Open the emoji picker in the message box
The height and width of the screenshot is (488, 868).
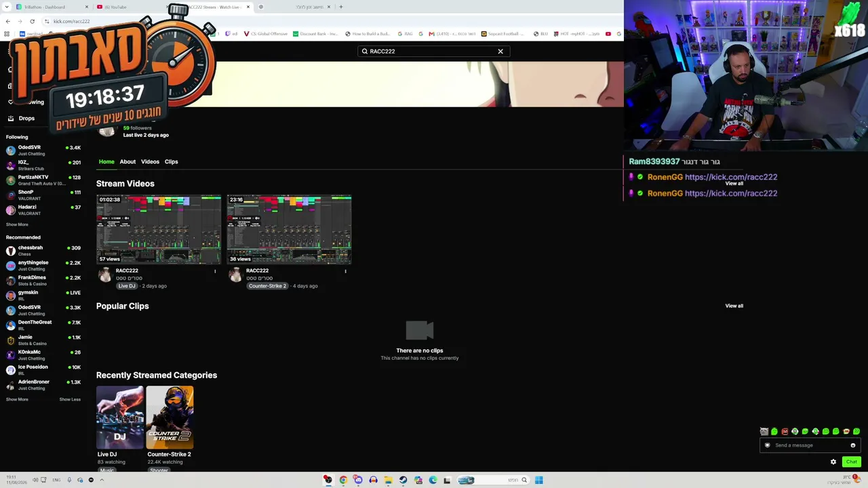853,445
